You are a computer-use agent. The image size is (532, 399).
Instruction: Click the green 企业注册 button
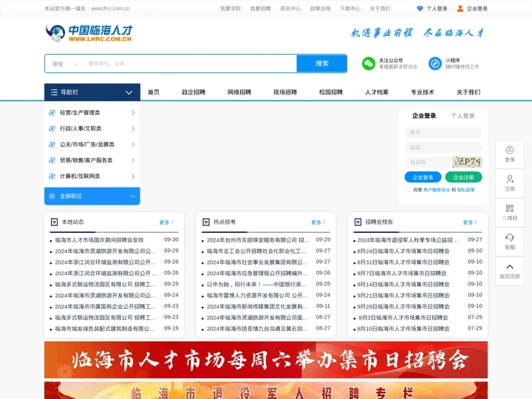[463, 177]
